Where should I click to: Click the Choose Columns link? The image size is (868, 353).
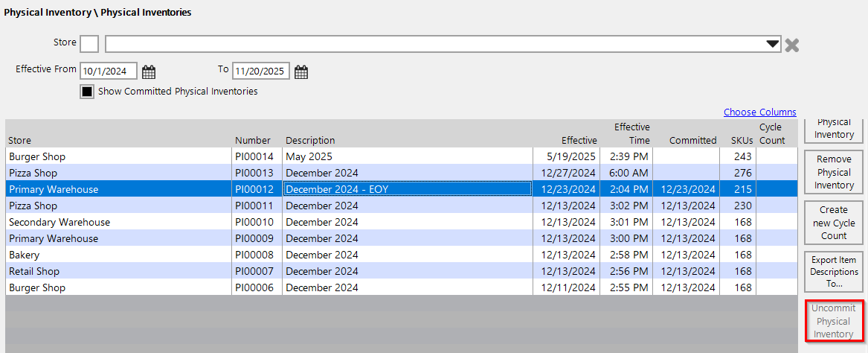pyautogui.click(x=759, y=112)
